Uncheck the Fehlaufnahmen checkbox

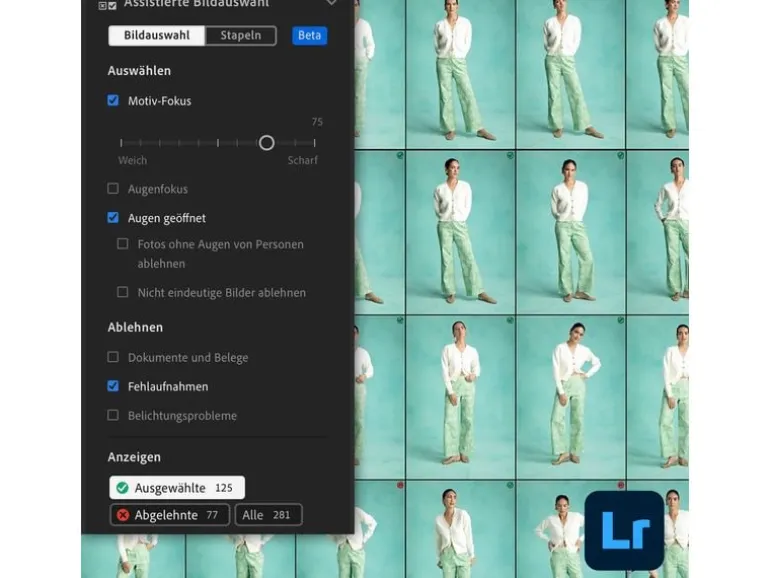[113, 386]
